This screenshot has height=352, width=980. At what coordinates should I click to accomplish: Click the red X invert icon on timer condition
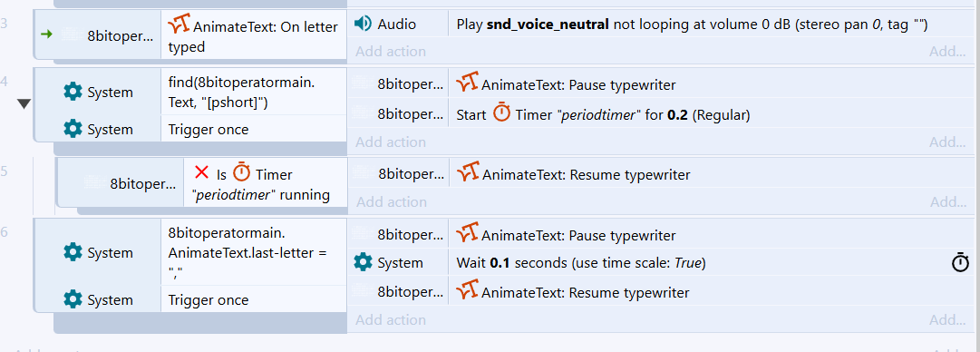[201, 172]
